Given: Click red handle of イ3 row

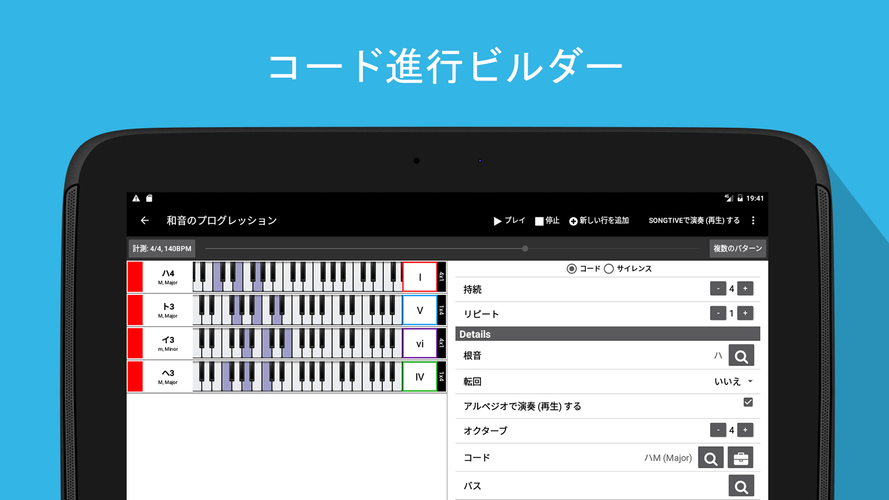Looking at the screenshot, I should [135, 344].
